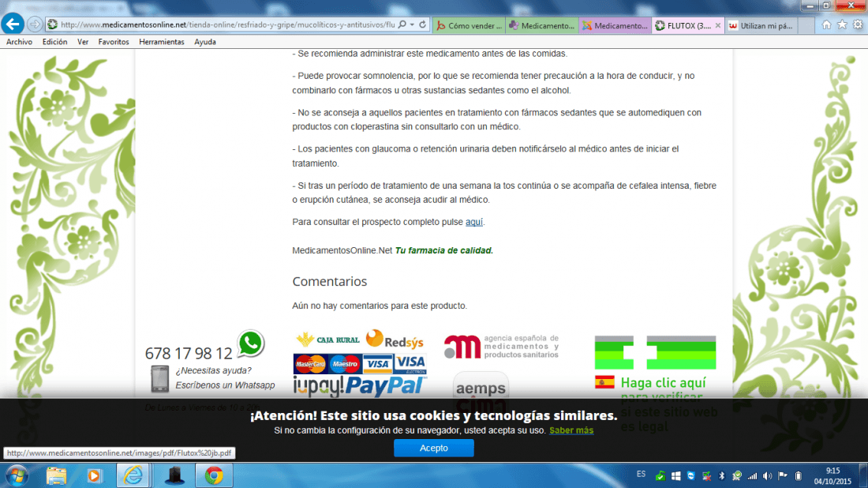
Task: Open the Windows Start button
Action: point(17,476)
